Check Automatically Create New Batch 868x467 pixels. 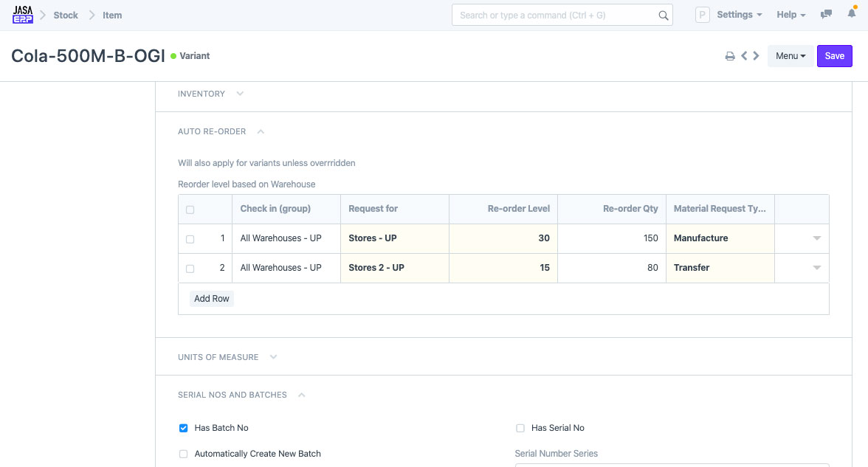(x=184, y=454)
